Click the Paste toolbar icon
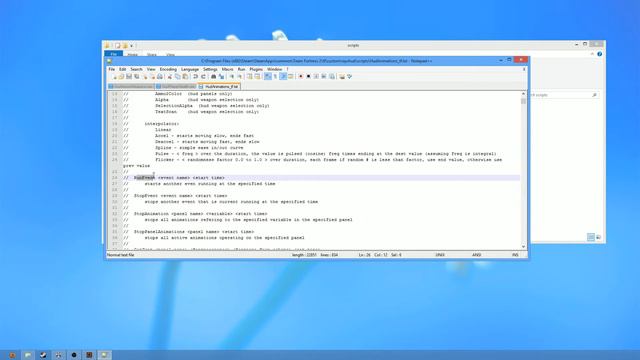640x360 pixels. (185, 77)
